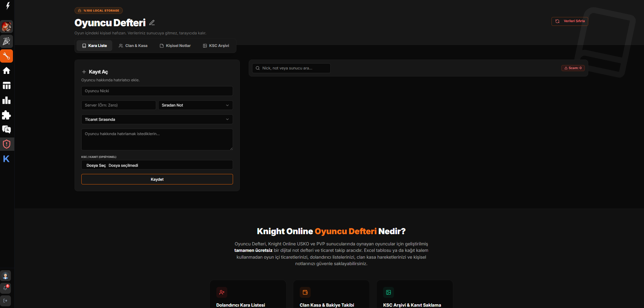Click the Knight Online Oyuncu Defteri Nedir? heading
This screenshot has height=308, width=644.
[x=331, y=231]
